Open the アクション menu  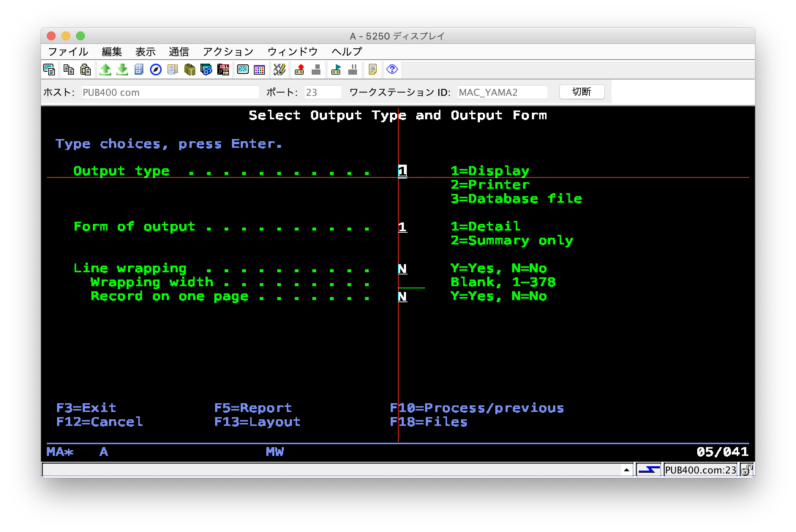[228, 52]
